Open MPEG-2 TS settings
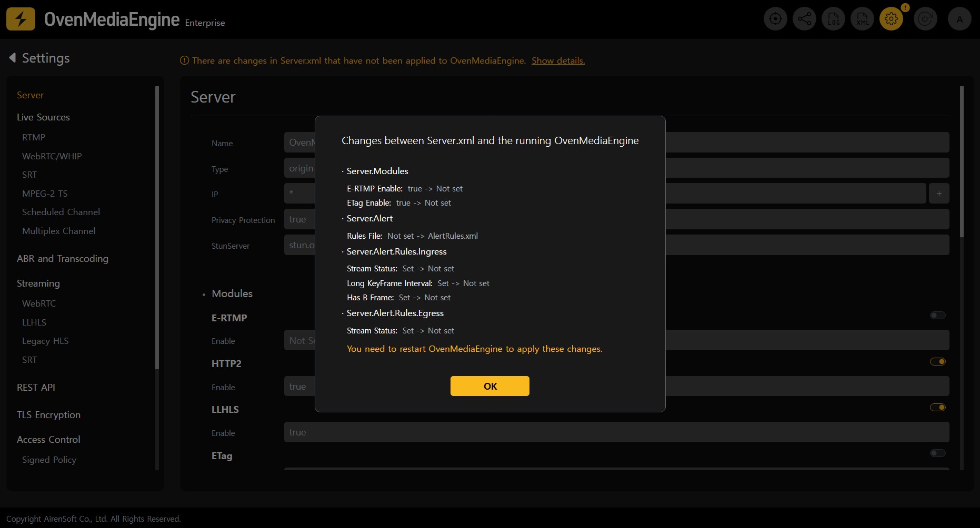 [x=45, y=194]
